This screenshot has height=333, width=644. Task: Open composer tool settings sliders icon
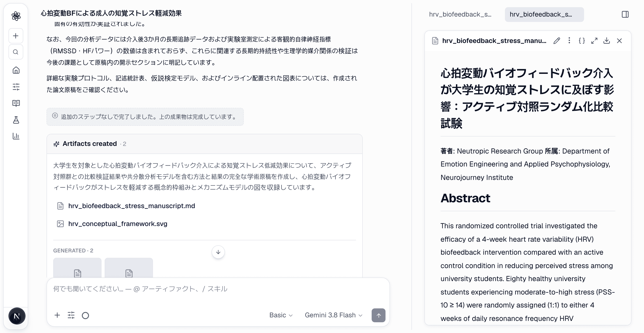coord(71,315)
